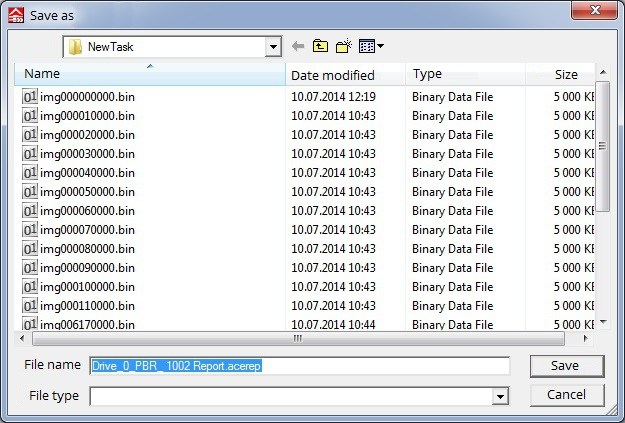Screen dimensions: 625x423
Task: Click the Back navigation arrow icon
Action: pyautogui.click(x=298, y=46)
